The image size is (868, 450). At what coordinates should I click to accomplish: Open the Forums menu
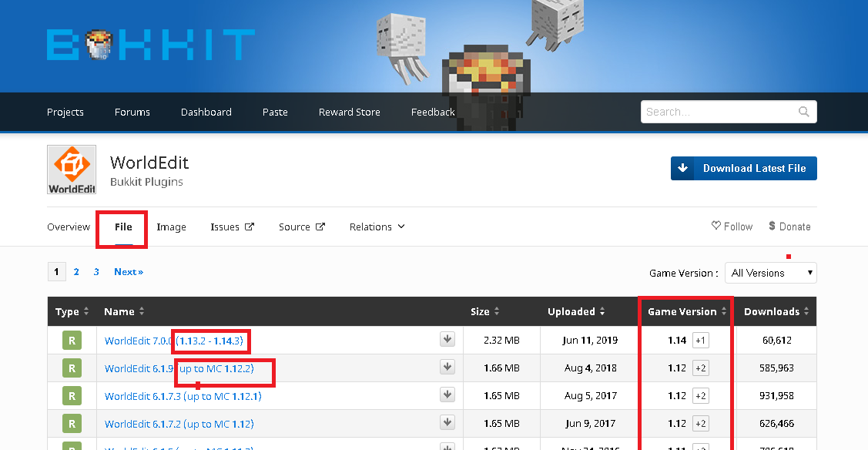(132, 112)
